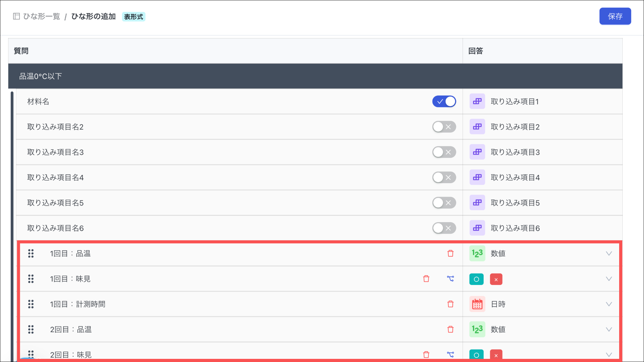This screenshot has height=362, width=644.
Task: Delete the 1回目：計測時間 row with trash icon
Action: click(x=450, y=304)
